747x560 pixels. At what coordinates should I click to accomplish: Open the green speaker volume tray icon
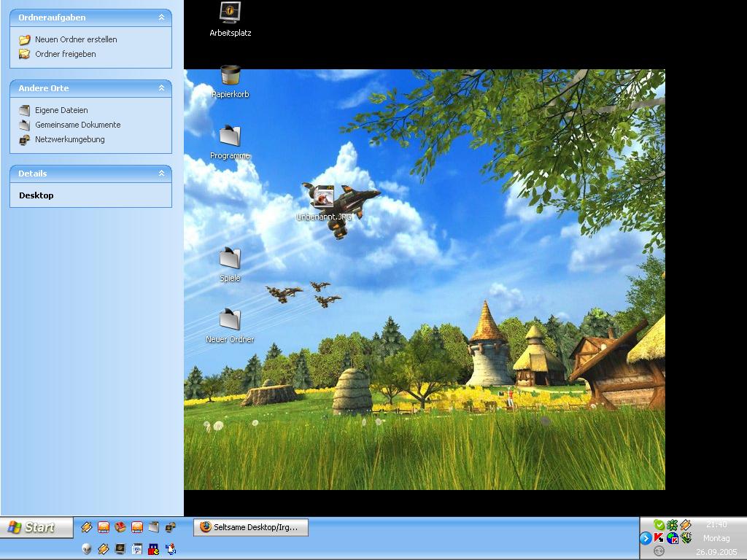point(686,538)
